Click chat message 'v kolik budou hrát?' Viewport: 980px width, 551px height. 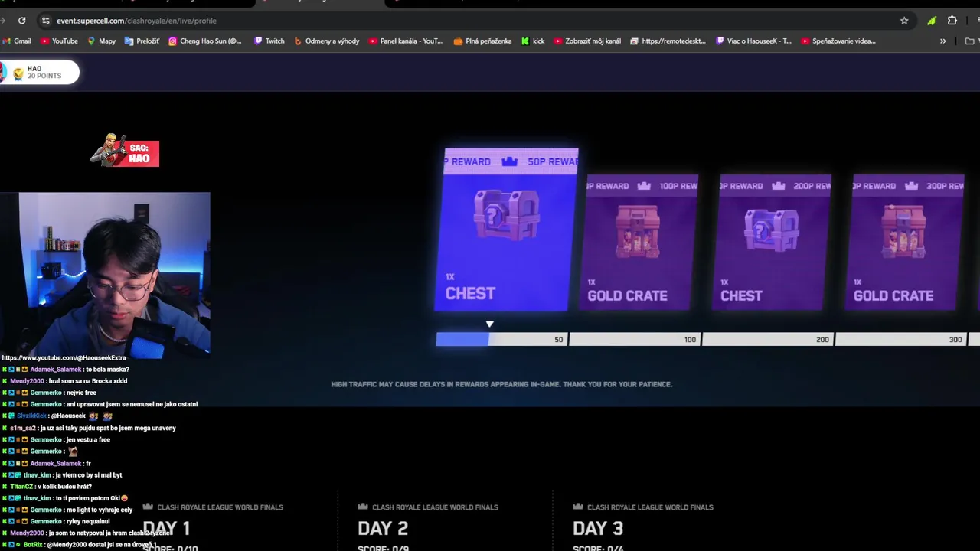tap(64, 487)
